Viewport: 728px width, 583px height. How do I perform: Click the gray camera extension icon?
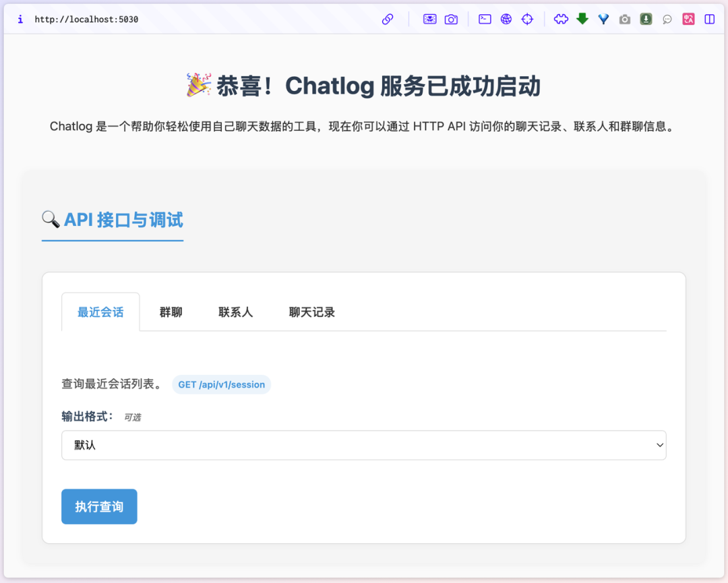(625, 19)
